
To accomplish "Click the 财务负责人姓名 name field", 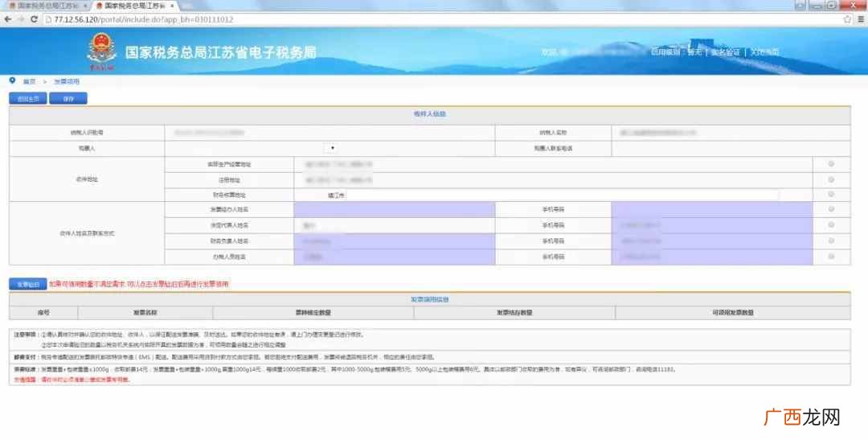I will tap(394, 241).
